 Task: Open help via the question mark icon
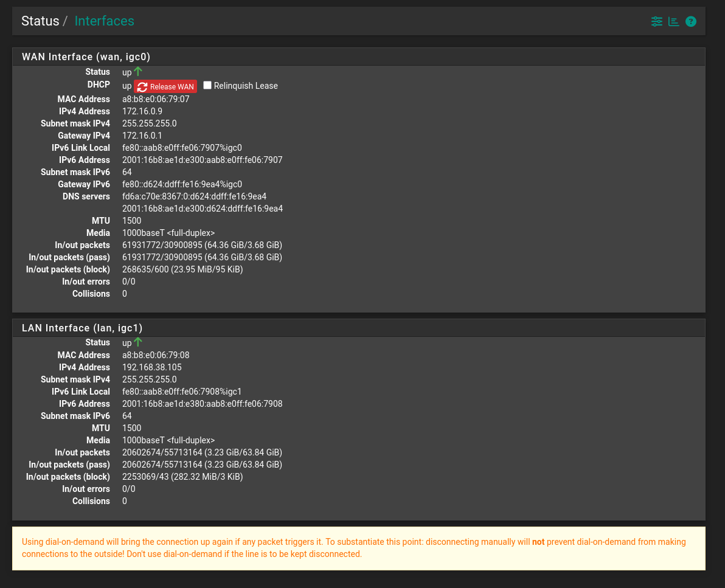[x=690, y=21]
